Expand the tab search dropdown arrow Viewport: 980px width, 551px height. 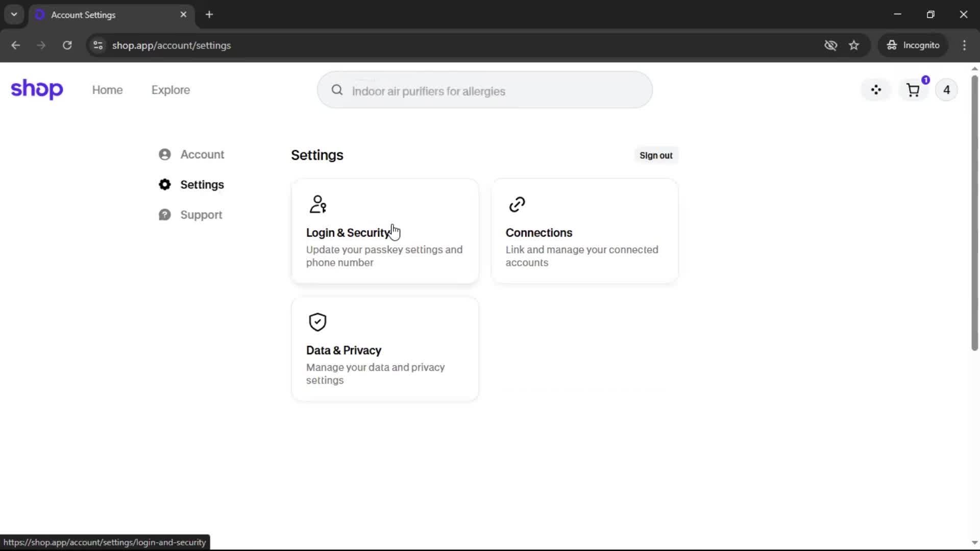[x=14, y=14]
